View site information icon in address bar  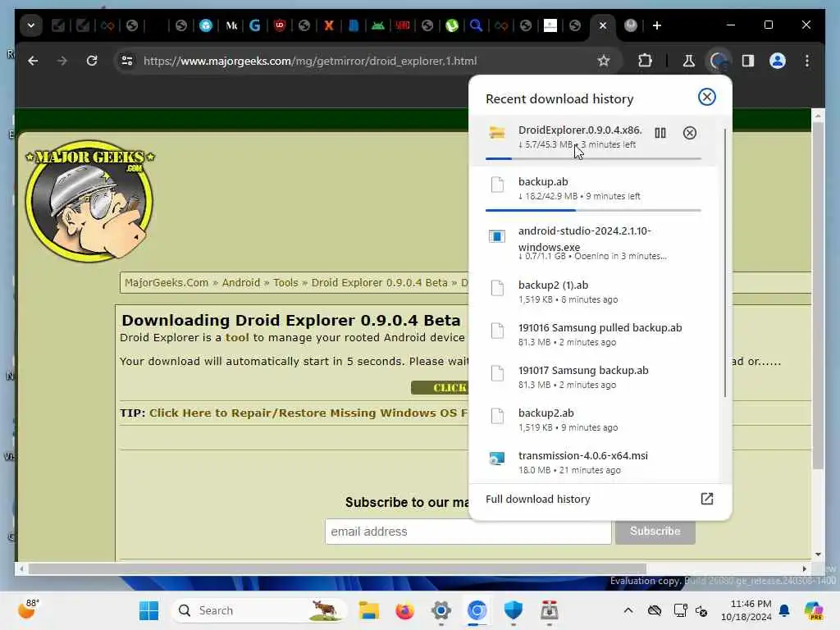127,61
